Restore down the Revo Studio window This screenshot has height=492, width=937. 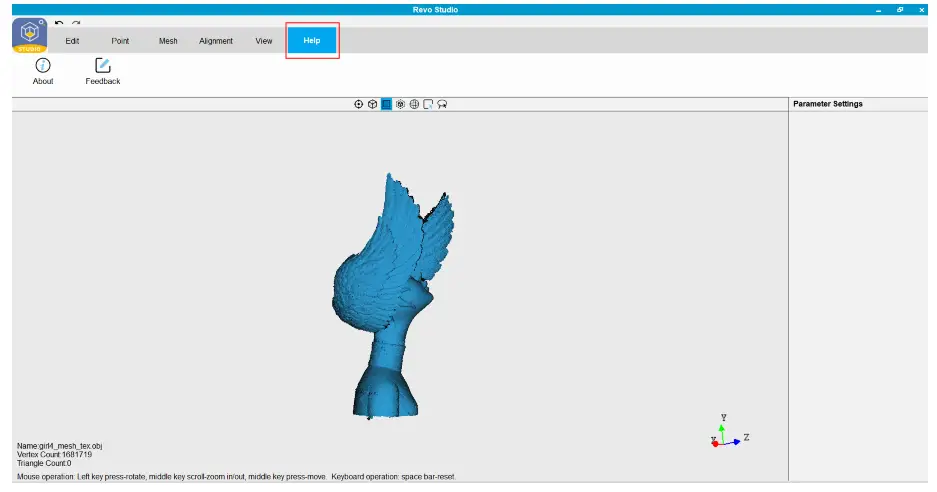tap(900, 10)
